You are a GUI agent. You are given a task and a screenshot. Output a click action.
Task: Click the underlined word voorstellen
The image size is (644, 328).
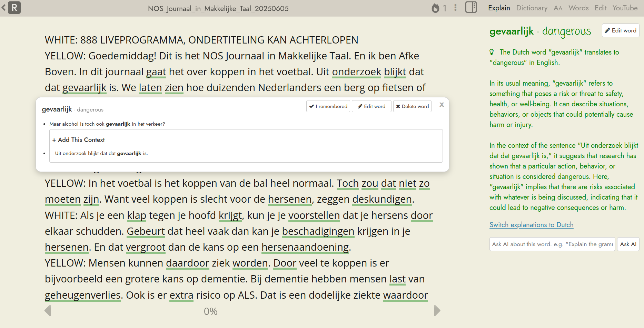click(314, 215)
